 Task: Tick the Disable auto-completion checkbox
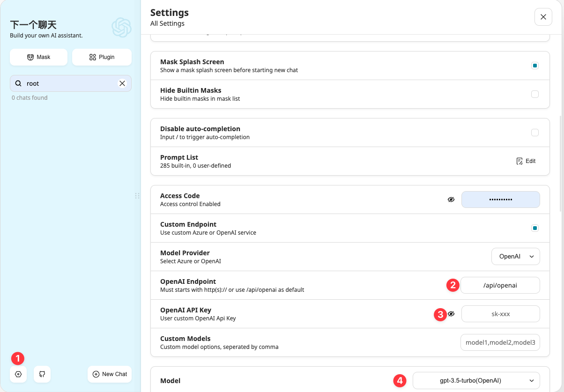(534, 133)
